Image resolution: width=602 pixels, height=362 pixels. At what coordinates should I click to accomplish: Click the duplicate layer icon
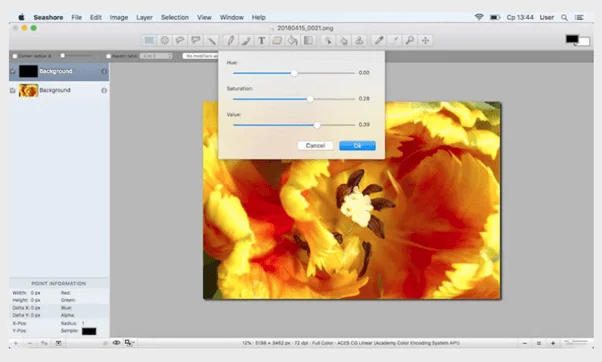coord(44,343)
